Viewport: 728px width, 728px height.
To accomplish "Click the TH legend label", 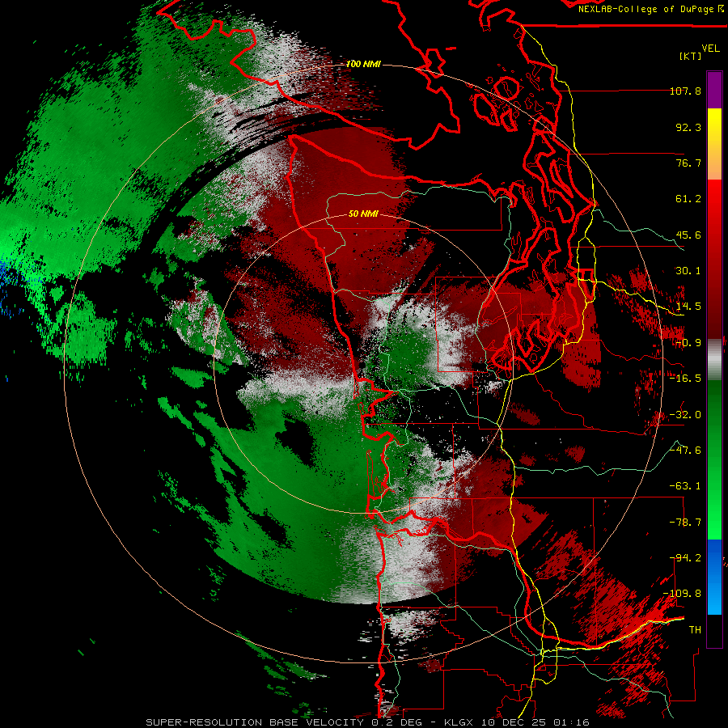I will point(695,630).
